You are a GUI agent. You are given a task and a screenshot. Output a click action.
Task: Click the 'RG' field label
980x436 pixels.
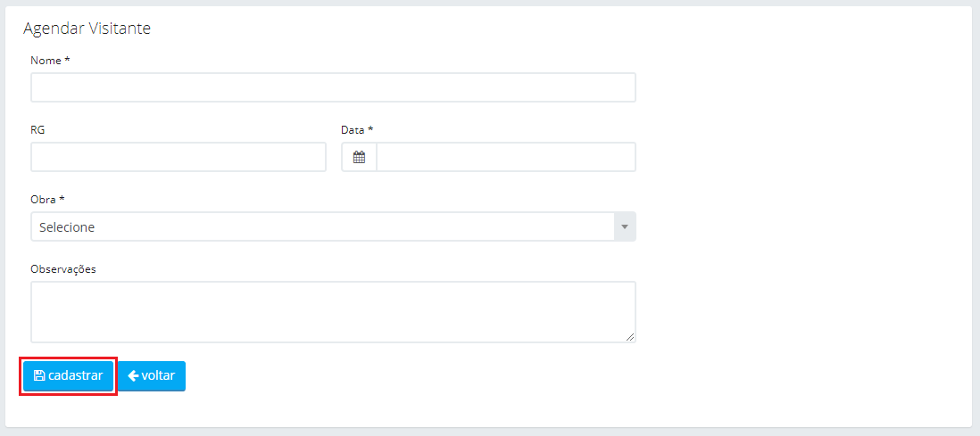(x=37, y=130)
